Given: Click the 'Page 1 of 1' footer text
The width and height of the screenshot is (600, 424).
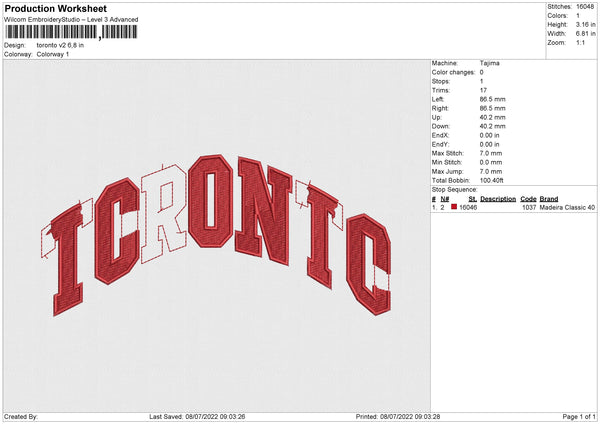Looking at the screenshot, I should (x=579, y=417).
